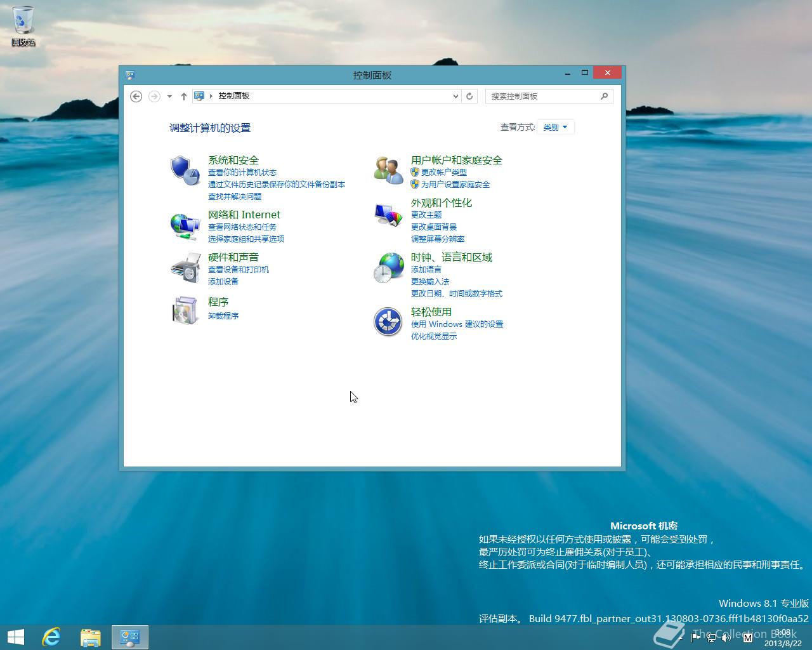The image size is (812, 650).
Task: Click the 控制面板 breadcrumb in address bar
Action: [x=234, y=96]
